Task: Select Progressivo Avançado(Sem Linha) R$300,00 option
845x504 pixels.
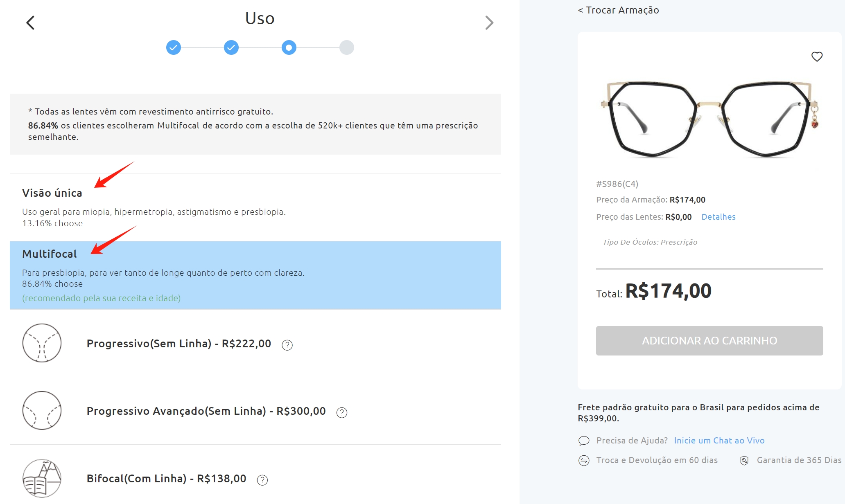Action: pyautogui.click(x=255, y=411)
